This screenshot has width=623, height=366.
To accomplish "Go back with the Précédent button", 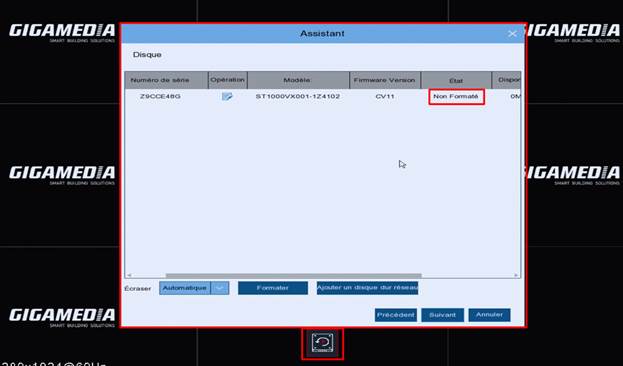I will point(396,315).
